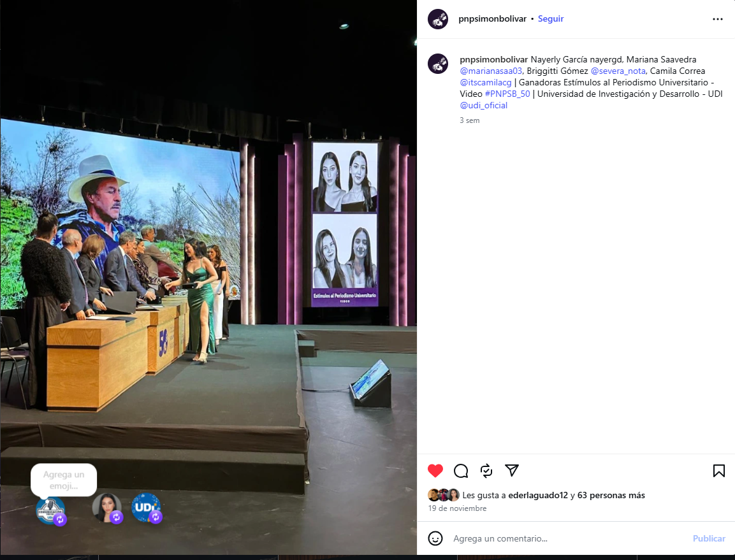Visit the @udi_oficial profile

coord(483,105)
